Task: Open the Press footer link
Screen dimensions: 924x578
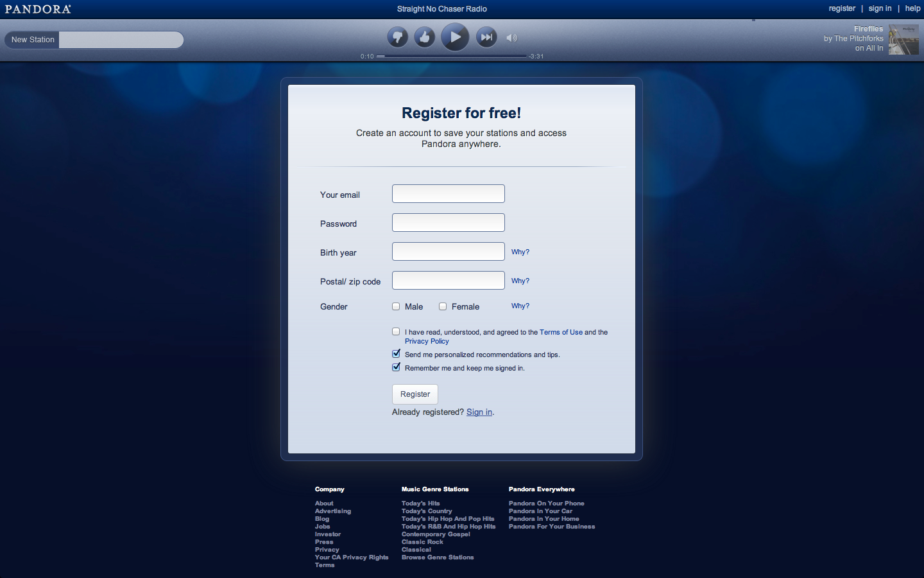Action: coord(324,542)
